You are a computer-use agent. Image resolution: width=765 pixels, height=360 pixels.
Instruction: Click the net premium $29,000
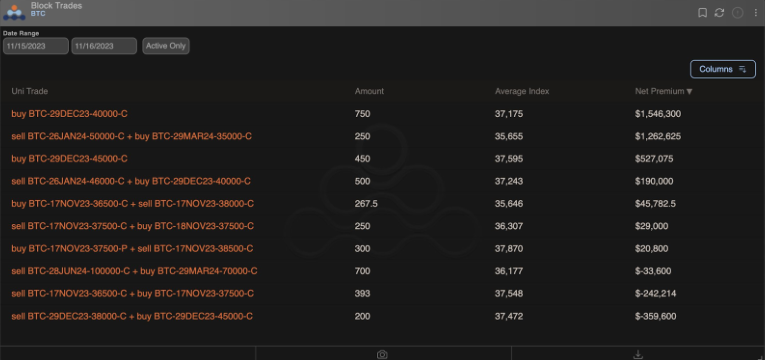coord(652,226)
